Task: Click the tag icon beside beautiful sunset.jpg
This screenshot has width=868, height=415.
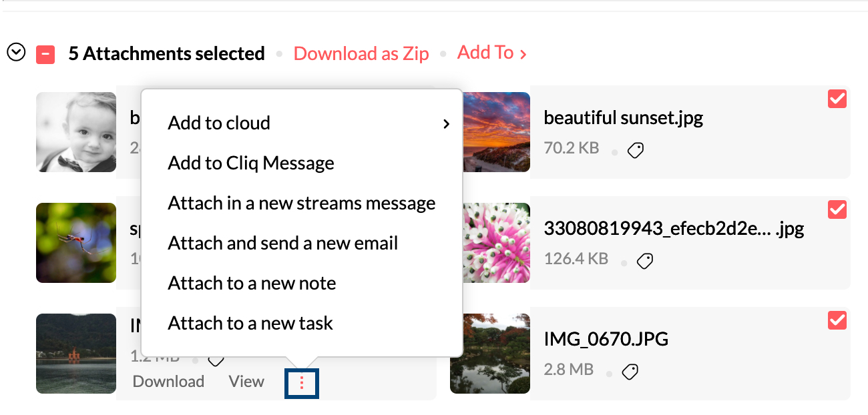Action: click(x=636, y=151)
